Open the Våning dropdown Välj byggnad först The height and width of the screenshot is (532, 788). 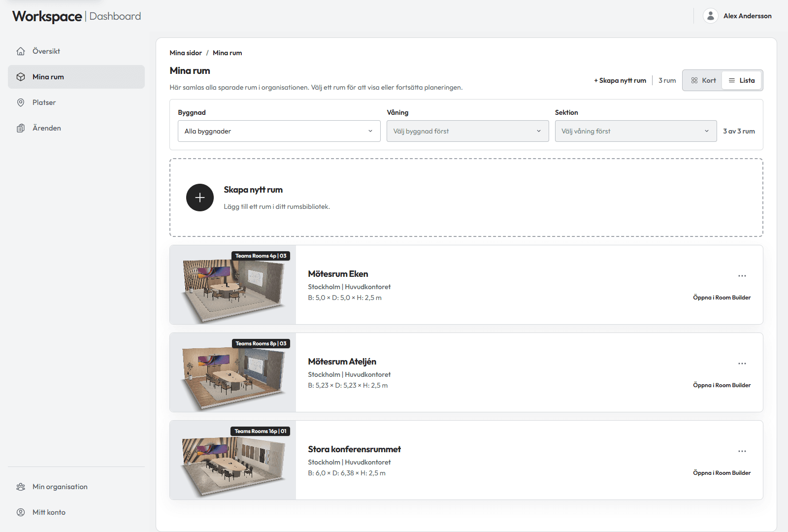[x=468, y=131]
